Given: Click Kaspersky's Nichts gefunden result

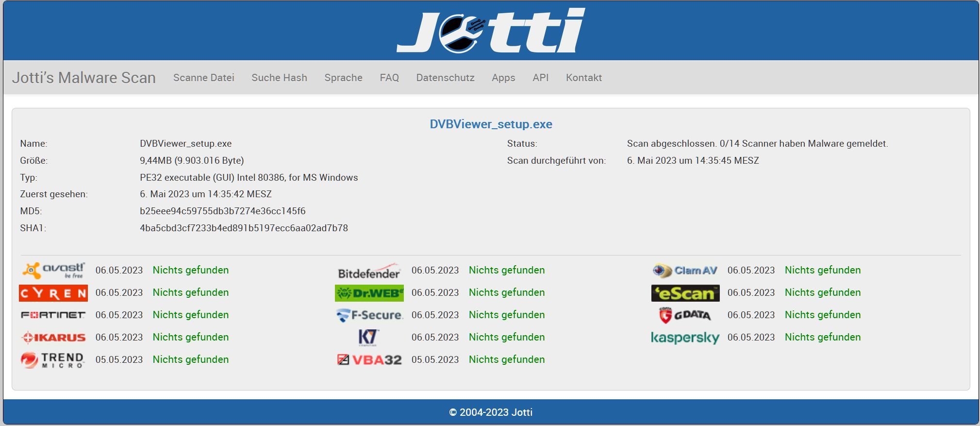Looking at the screenshot, I should (823, 337).
